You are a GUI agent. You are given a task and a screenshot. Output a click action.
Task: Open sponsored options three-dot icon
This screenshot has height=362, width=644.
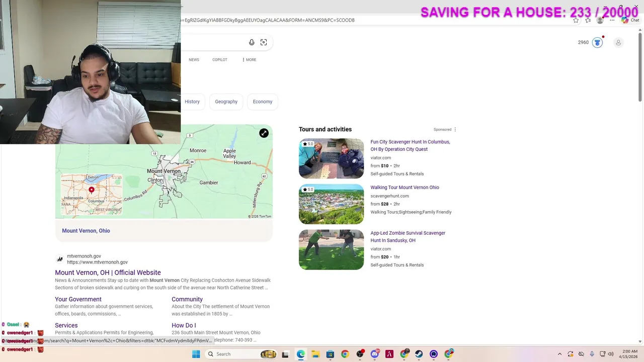point(455,129)
